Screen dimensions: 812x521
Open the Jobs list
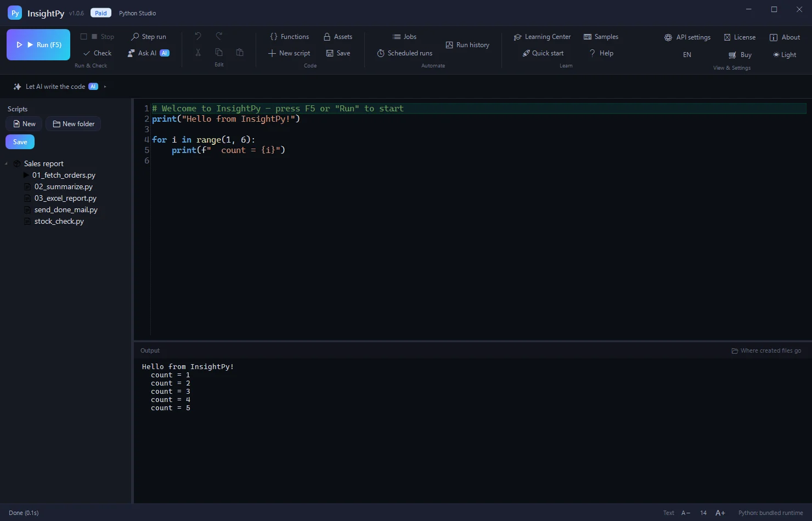[x=404, y=37]
